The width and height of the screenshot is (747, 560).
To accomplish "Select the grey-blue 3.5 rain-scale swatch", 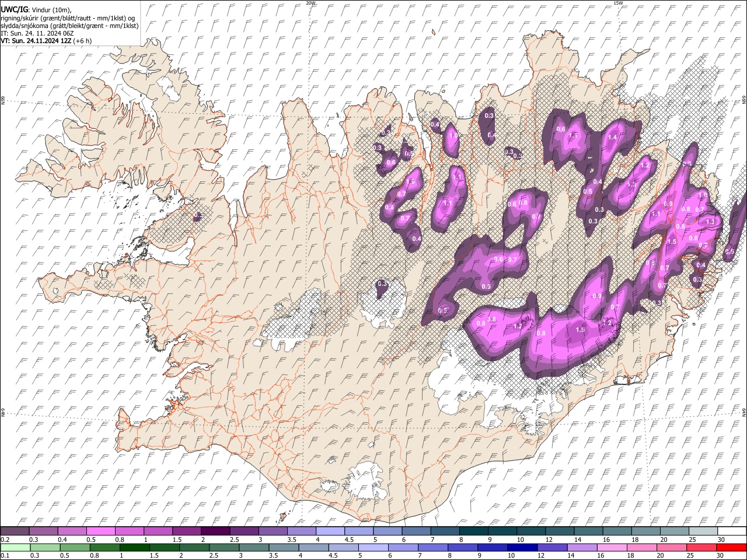I will point(284,547).
